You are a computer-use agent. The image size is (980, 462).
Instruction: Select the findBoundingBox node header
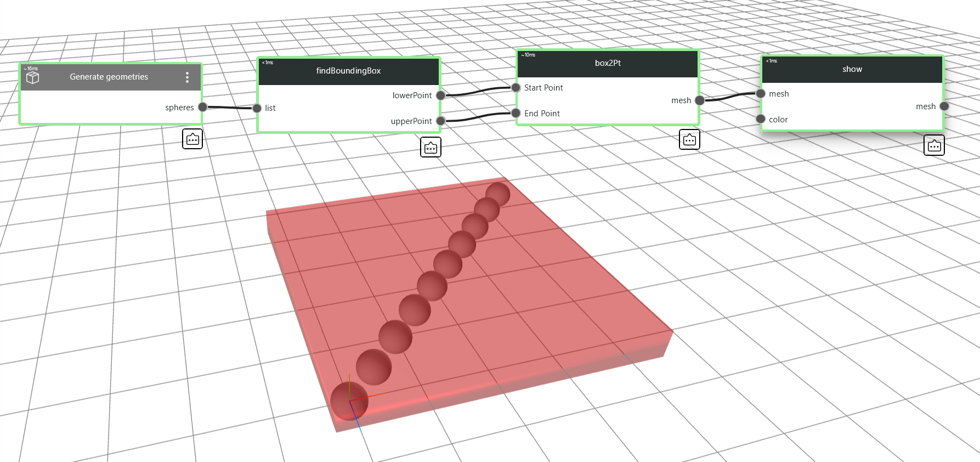pyautogui.click(x=349, y=71)
